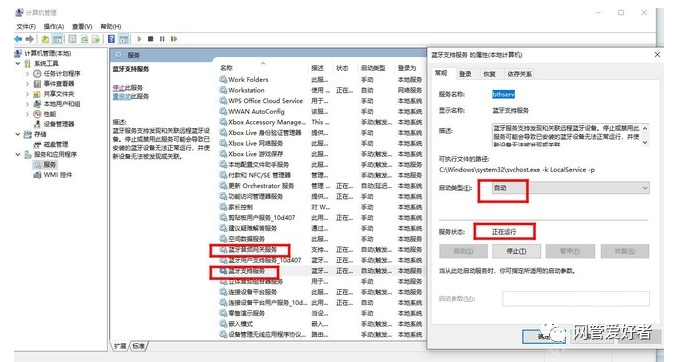
Task: Click the gear icon beside WWAN AutoConfig
Action: coord(223,111)
